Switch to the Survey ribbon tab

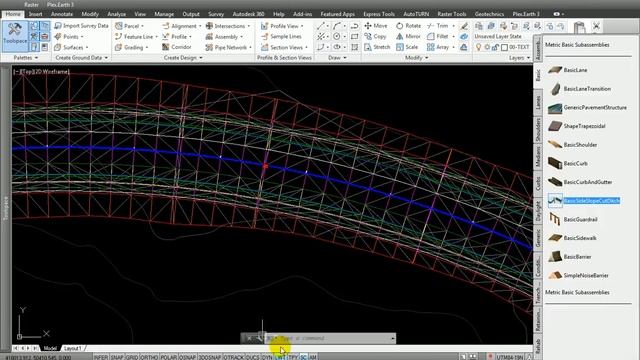coord(216,14)
